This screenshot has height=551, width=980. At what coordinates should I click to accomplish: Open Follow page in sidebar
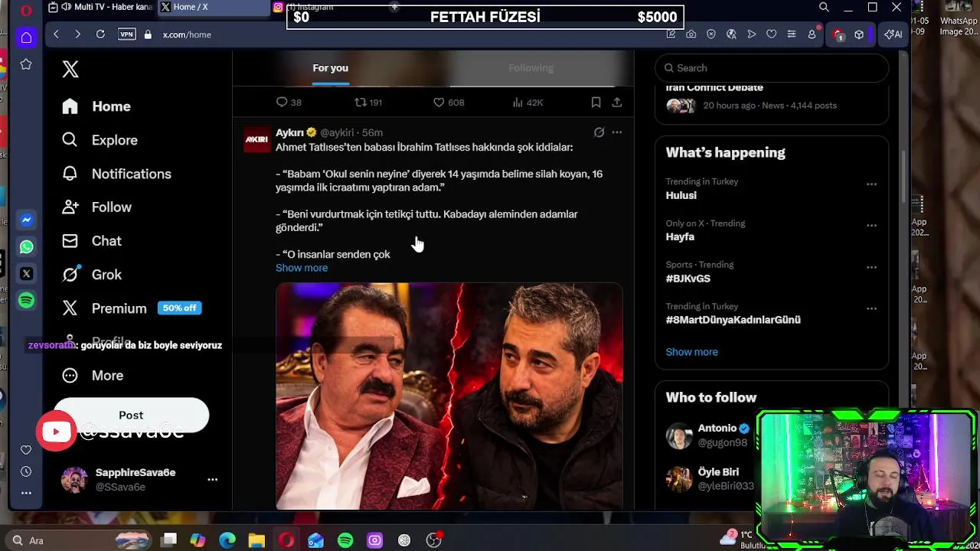click(96, 207)
